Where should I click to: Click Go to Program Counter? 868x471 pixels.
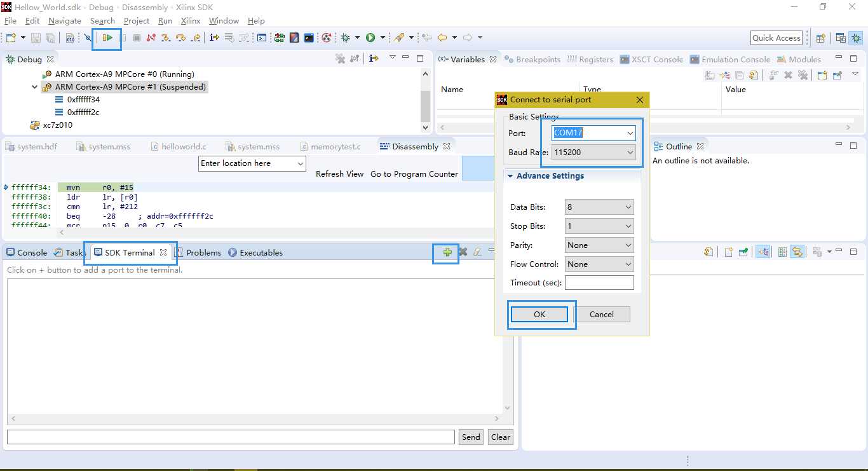pos(414,174)
